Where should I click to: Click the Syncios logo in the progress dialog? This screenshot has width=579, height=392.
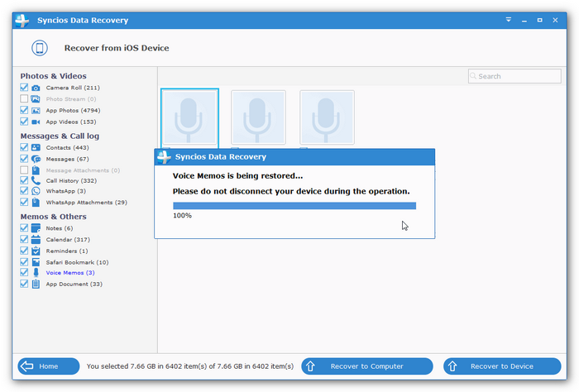point(164,157)
